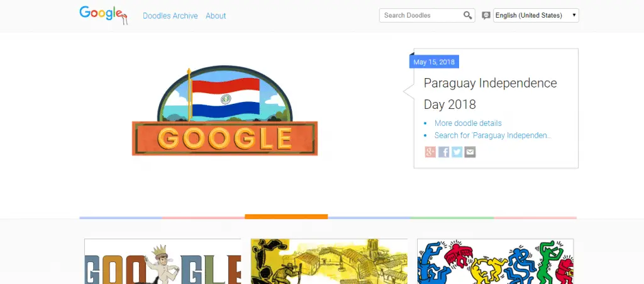Viewport: 644px width, 284px height.
Task: Select the first blue carousel segment
Action: (x=121, y=218)
